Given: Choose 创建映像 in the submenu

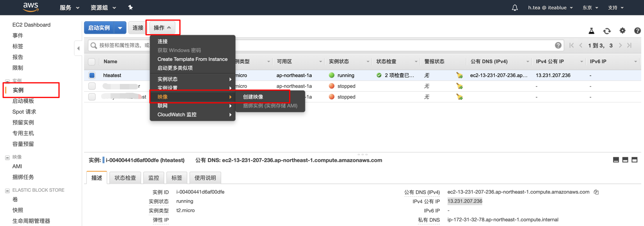Looking at the screenshot, I should tap(253, 97).
